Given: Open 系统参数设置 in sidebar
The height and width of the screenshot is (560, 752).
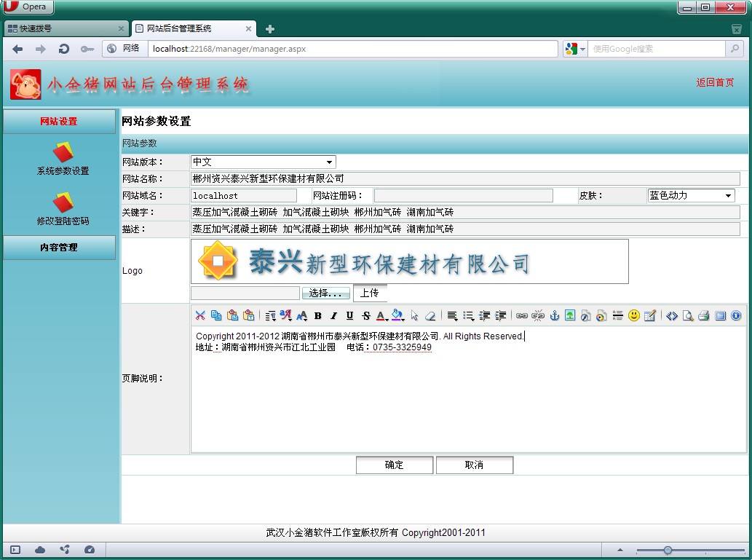Looking at the screenshot, I should 63,159.
